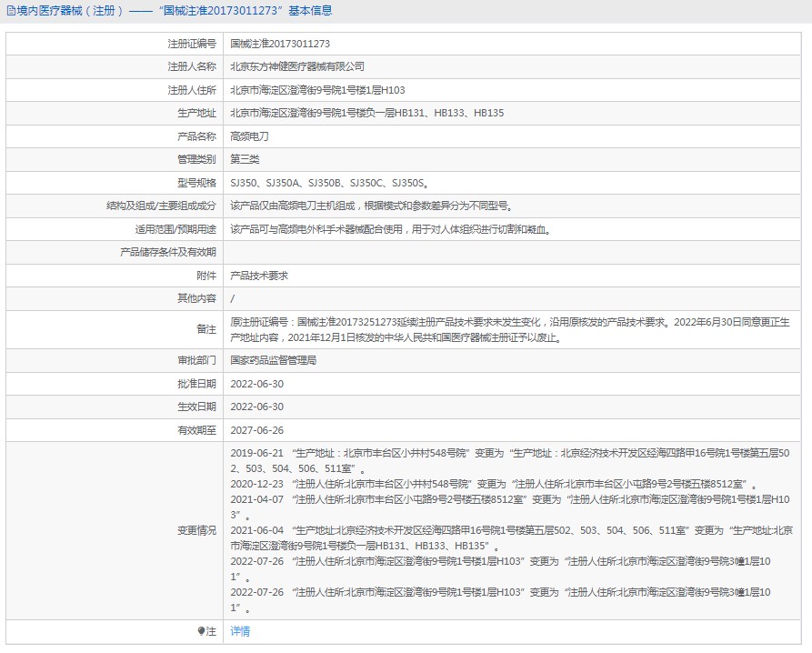The height and width of the screenshot is (653, 812).
Task: Click the 注册人名称 row label
Action: (x=192, y=66)
